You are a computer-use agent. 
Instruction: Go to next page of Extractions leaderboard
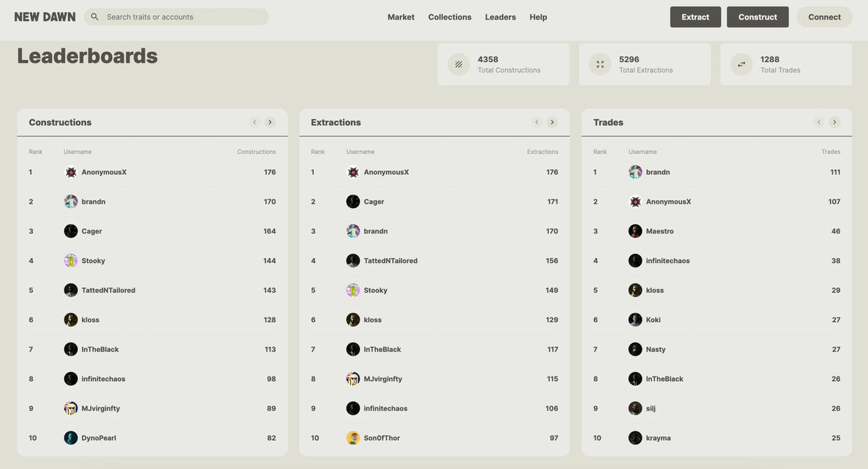click(552, 122)
